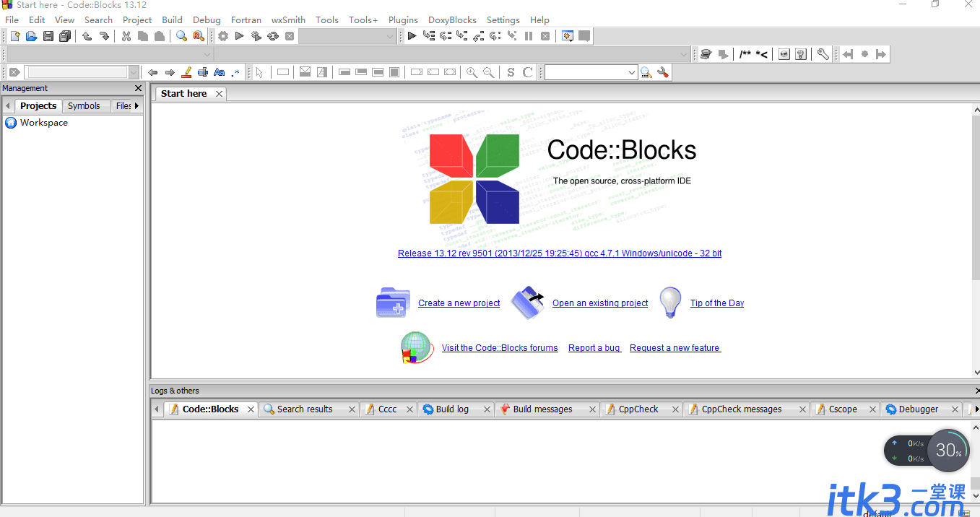
Task: Click Open an existing project link
Action: coord(600,303)
